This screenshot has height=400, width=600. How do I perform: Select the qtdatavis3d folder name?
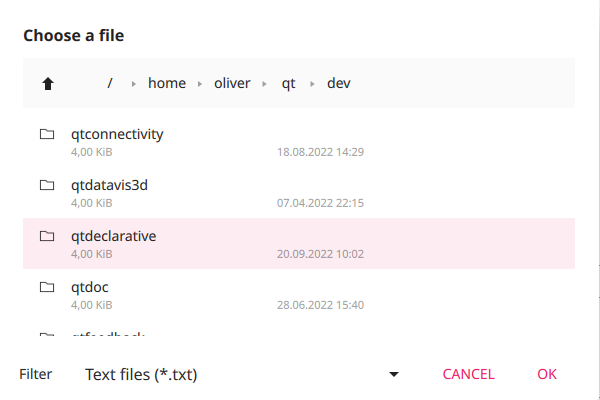point(110,185)
